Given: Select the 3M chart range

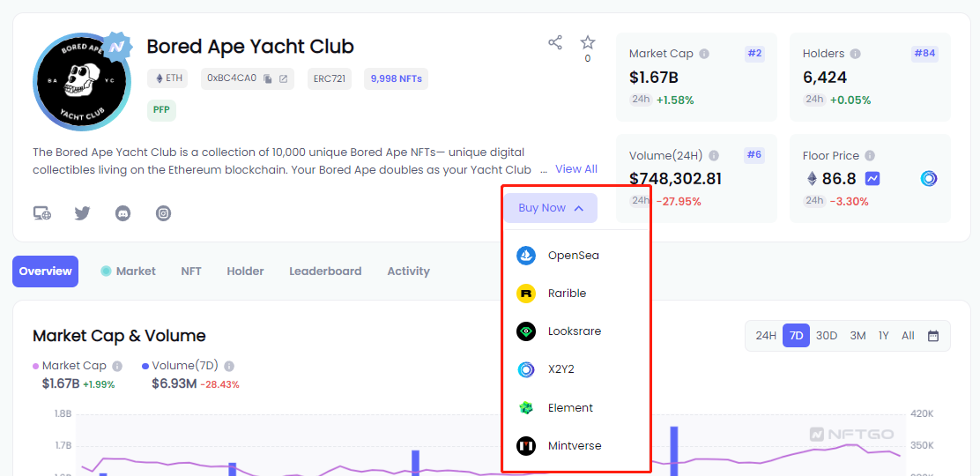Looking at the screenshot, I should pos(857,335).
